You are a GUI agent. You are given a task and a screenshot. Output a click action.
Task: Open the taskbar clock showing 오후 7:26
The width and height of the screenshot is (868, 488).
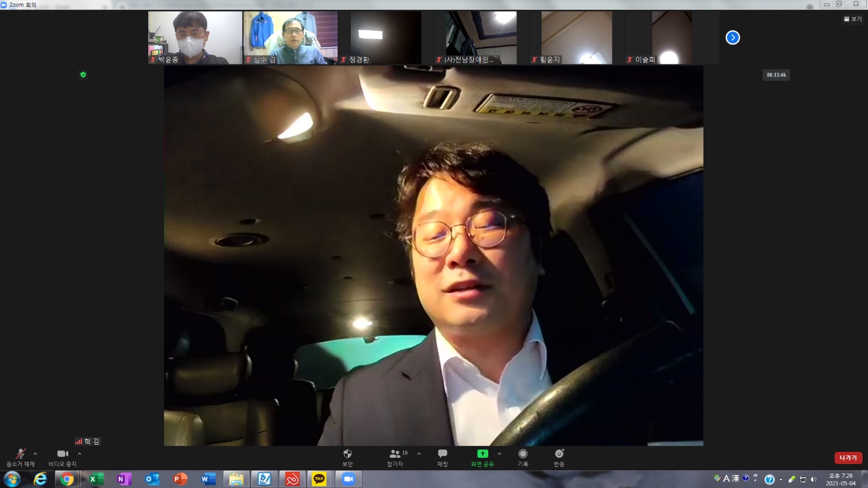[840, 480]
